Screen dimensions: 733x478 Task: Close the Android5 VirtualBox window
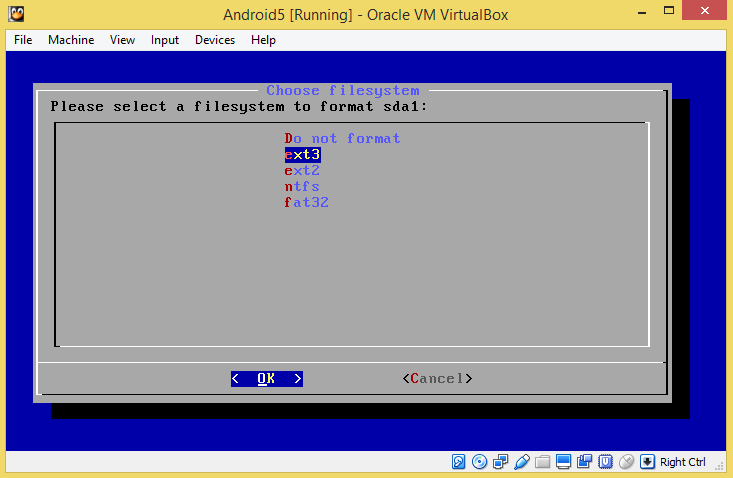(705, 10)
